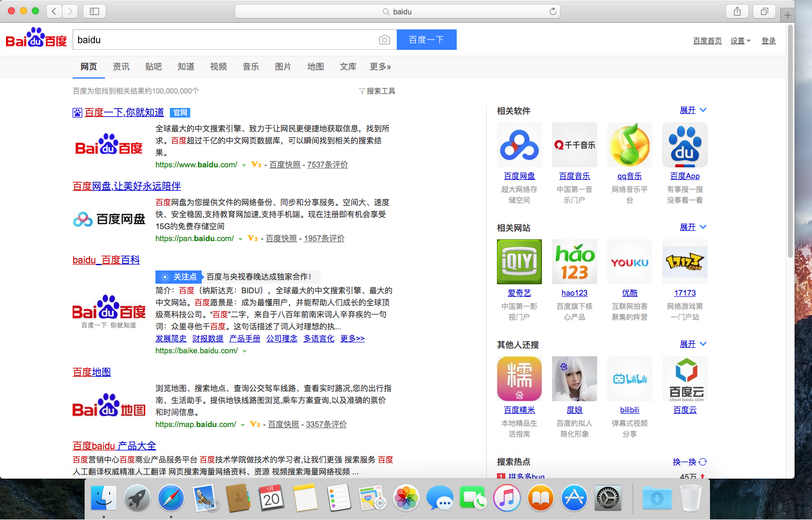Image resolution: width=812 pixels, height=520 pixels.
Task: Go back with Safari's back arrow
Action: (x=54, y=11)
